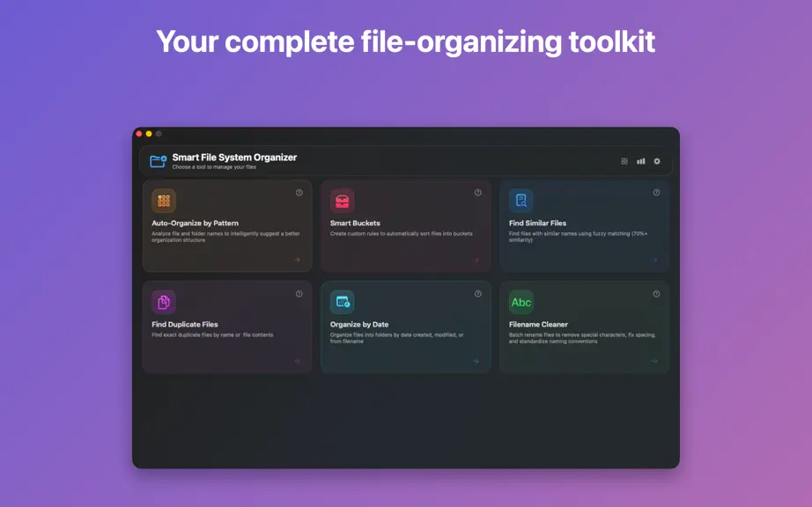The image size is (812, 507).
Task: Open help for Organize by Date
Action: click(478, 294)
